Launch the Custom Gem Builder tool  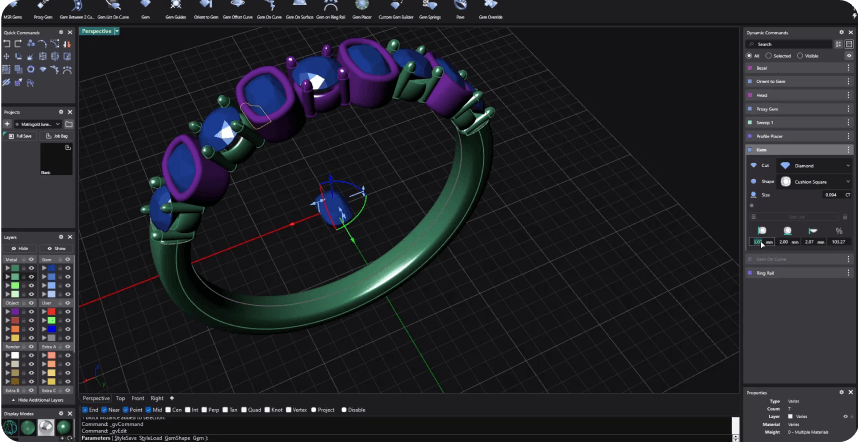pyautogui.click(x=395, y=10)
